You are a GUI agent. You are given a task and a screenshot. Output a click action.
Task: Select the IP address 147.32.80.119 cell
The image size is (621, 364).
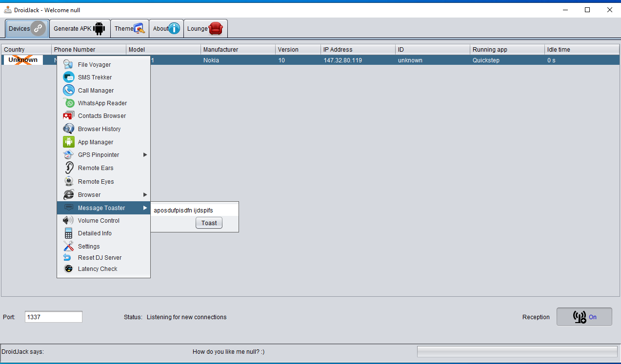[358, 60]
